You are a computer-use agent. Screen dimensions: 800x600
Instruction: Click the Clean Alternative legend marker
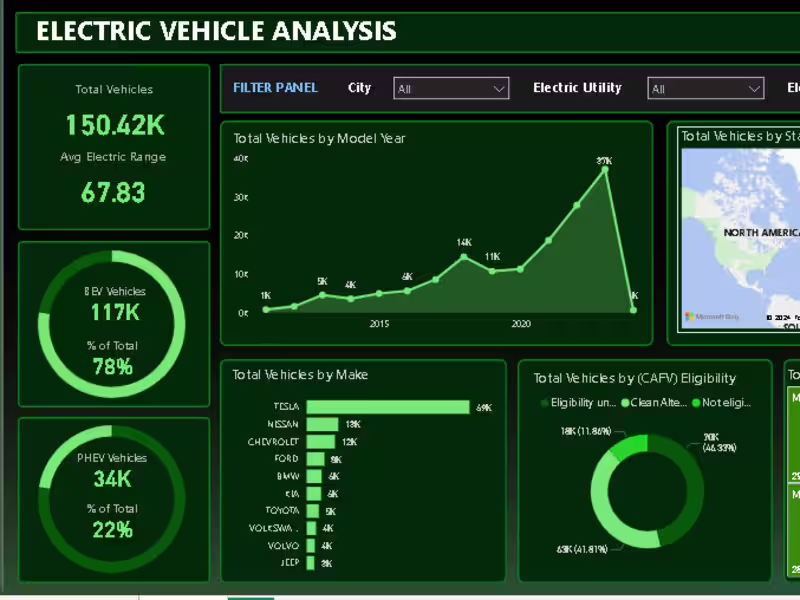point(624,403)
